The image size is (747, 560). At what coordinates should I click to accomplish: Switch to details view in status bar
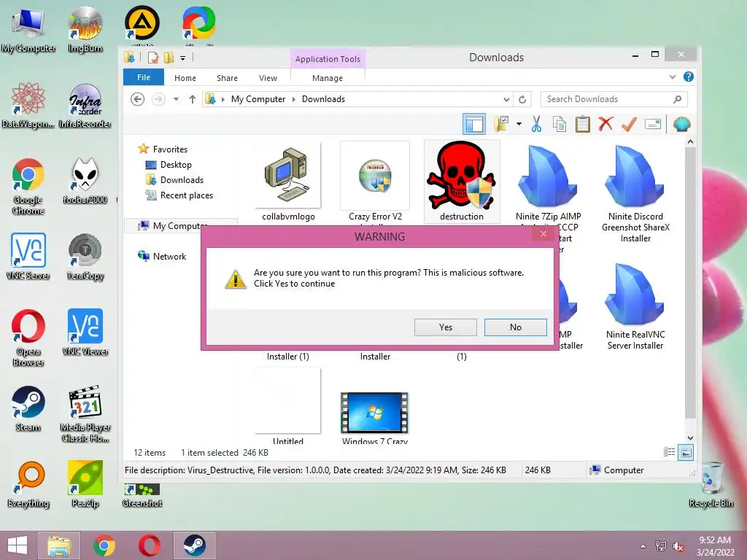click(x=669, y=452)
